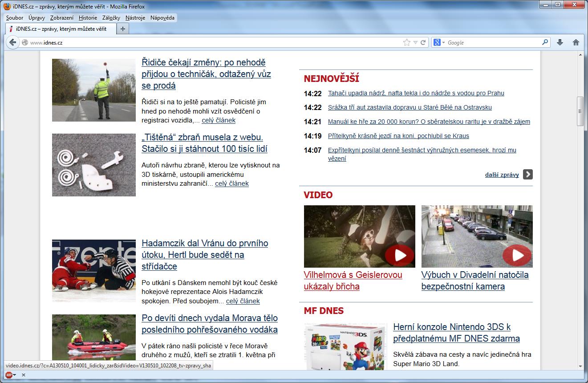
Task: Open the Záložky menu
Action: click(111, 18)
